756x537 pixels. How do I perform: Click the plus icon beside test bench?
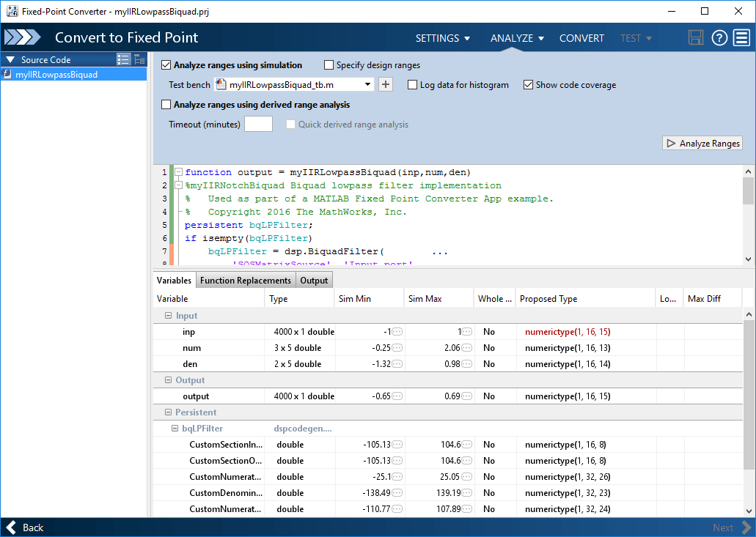click(x=385, y=85)
